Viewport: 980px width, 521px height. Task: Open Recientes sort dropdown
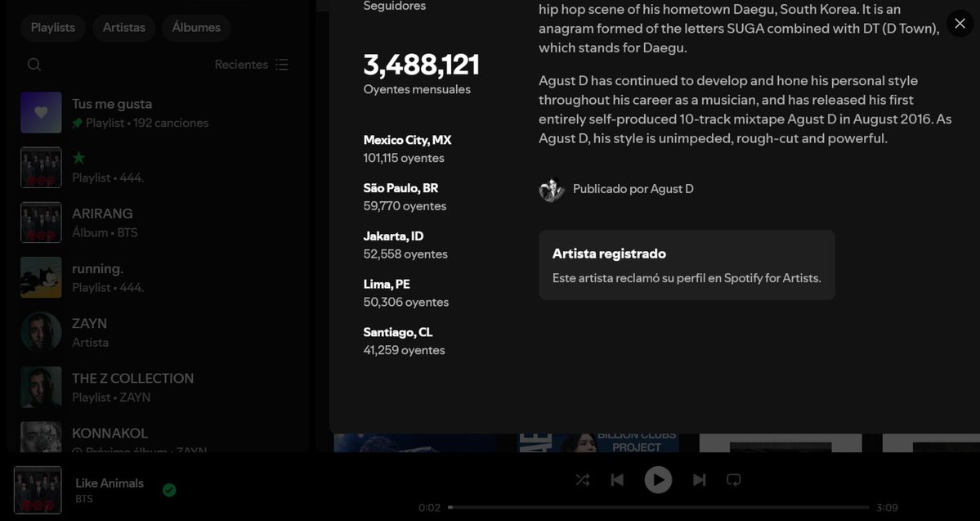click(x=251, y=65)
